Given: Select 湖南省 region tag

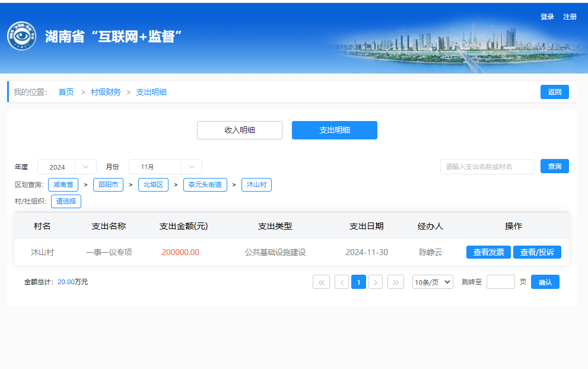Looking at the screenshot, I should tap(63, 184).
